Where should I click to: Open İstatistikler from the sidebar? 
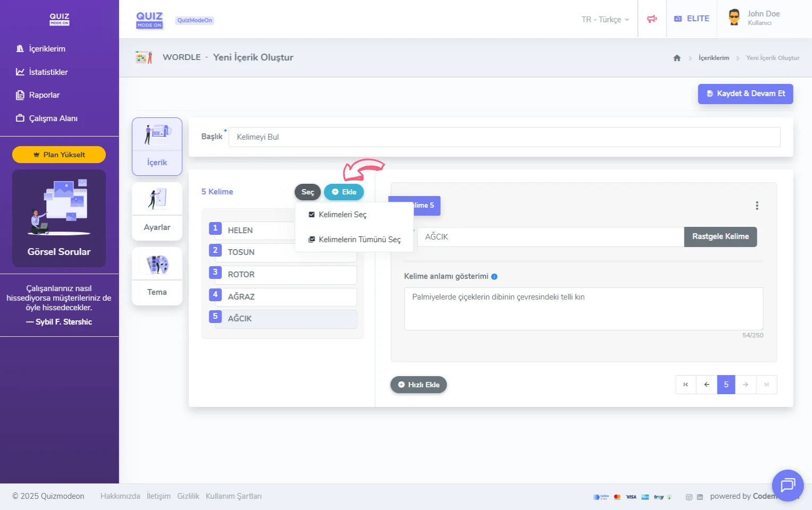48,72
